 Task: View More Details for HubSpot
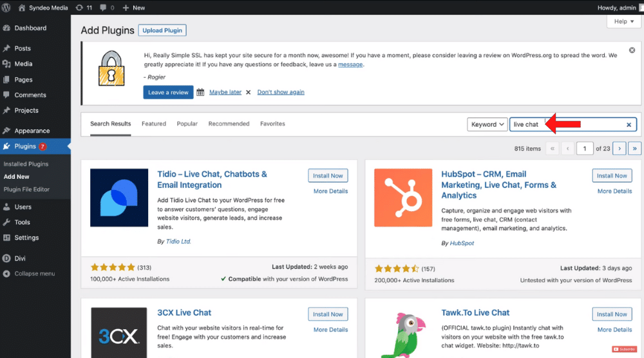(614, 191)
